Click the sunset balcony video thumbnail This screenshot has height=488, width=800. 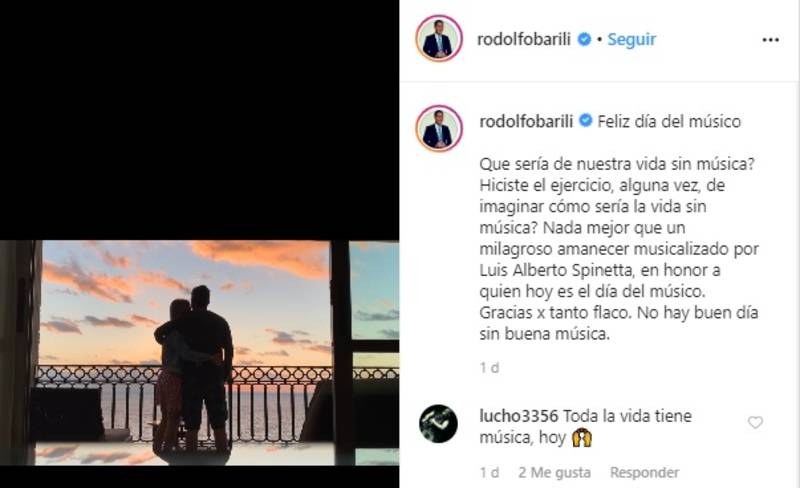point(199,353)
